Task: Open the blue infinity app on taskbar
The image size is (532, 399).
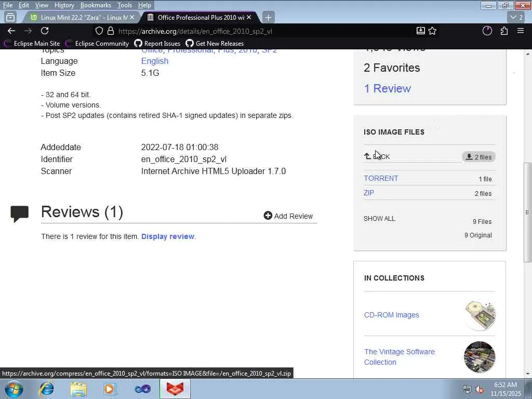Action: pyautogui.click(x=142, y=389)
